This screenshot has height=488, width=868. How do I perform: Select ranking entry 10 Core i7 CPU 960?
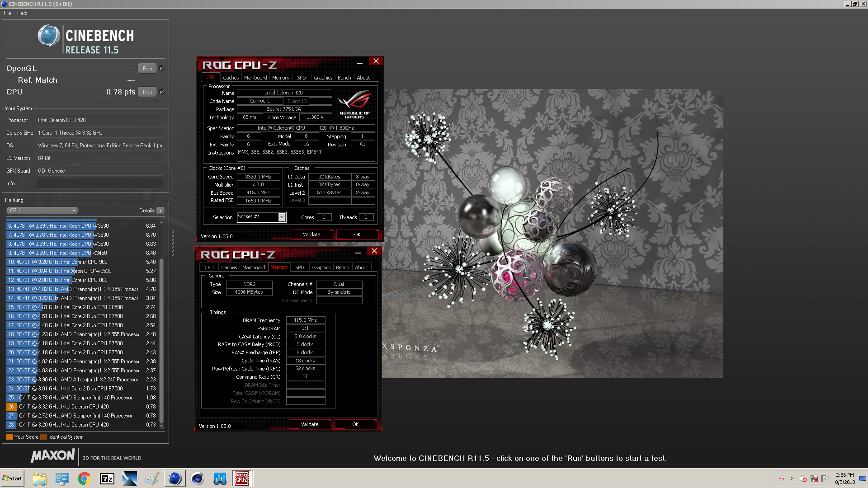point(82,262)
